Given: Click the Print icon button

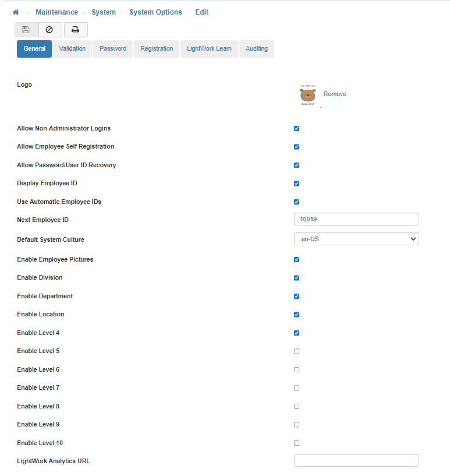Looking at the screenshot, I should (76, 30).
